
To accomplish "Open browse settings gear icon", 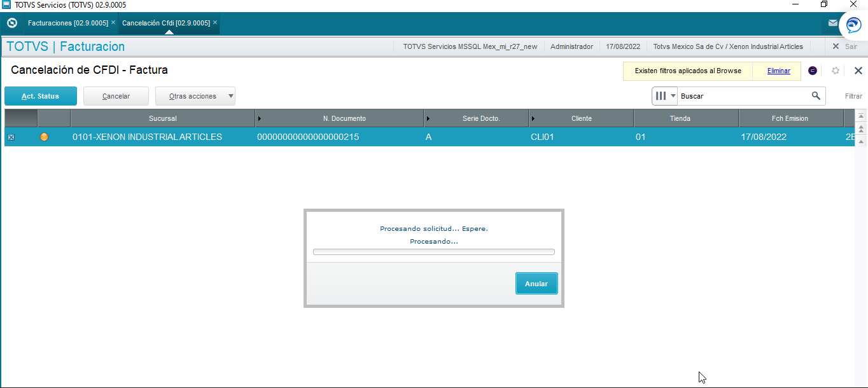I will [x=836, y=71].
